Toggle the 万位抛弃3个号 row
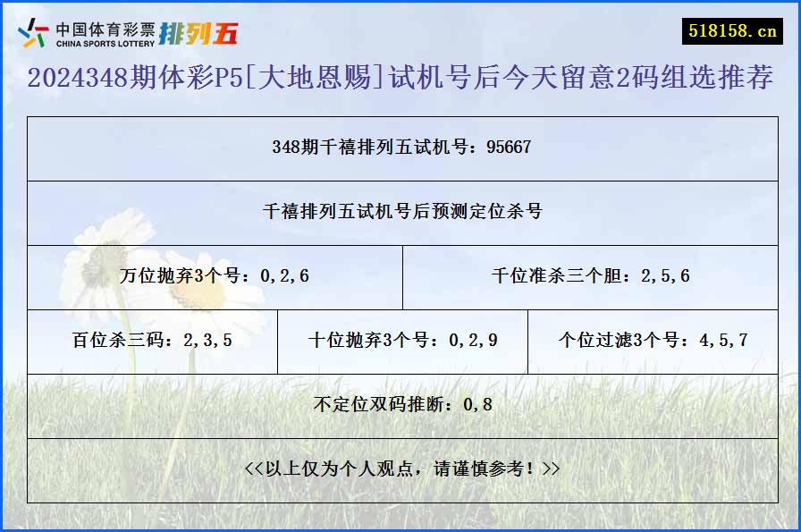 click(215, 277)
